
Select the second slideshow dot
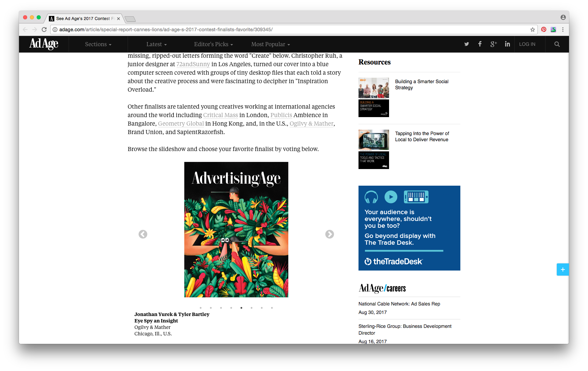tap(211, 308)
